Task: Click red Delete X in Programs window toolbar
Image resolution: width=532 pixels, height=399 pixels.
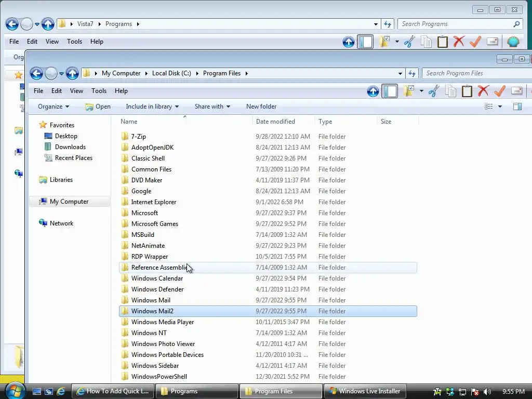Action: tap(459, 42)
